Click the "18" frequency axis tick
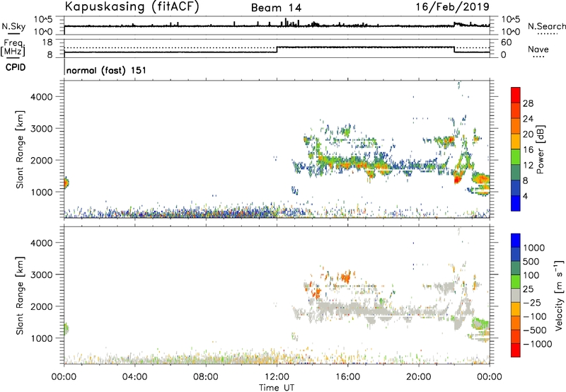Screen dimensions: 566x392 coord(47,42)
